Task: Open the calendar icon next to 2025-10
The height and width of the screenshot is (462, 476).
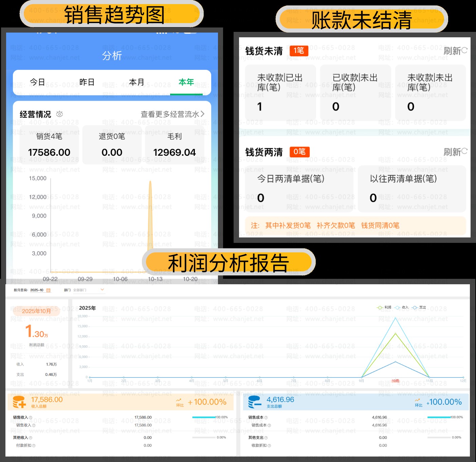Action: pos(48,290)
